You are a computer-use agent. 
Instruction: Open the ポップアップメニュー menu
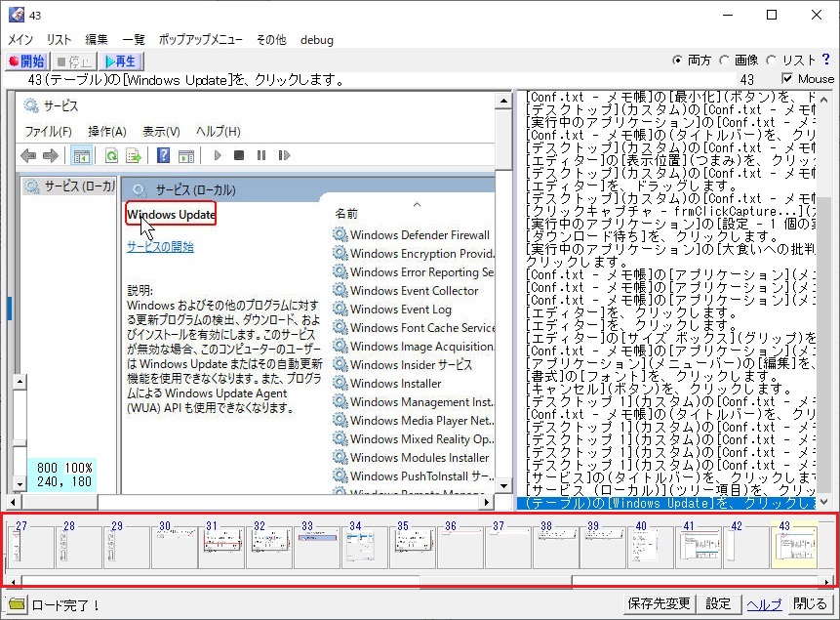200,40
